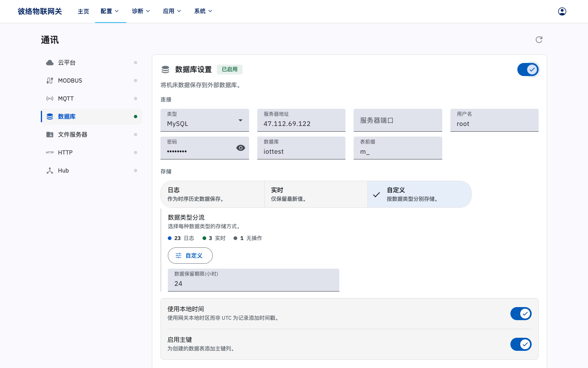Click the 文件服务器 folder icon
Image resolution: width=588 pixels, height=368 pixels.
50,135
